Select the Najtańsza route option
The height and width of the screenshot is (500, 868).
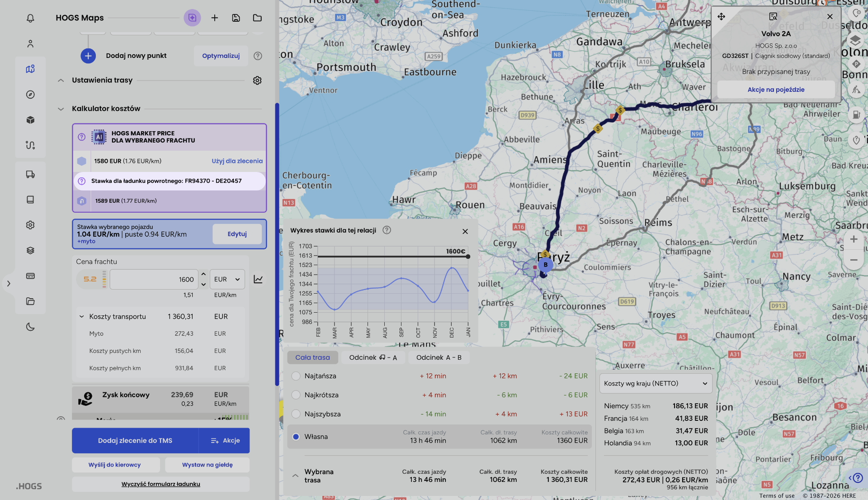pyautogui.click(x=296, y=376)
